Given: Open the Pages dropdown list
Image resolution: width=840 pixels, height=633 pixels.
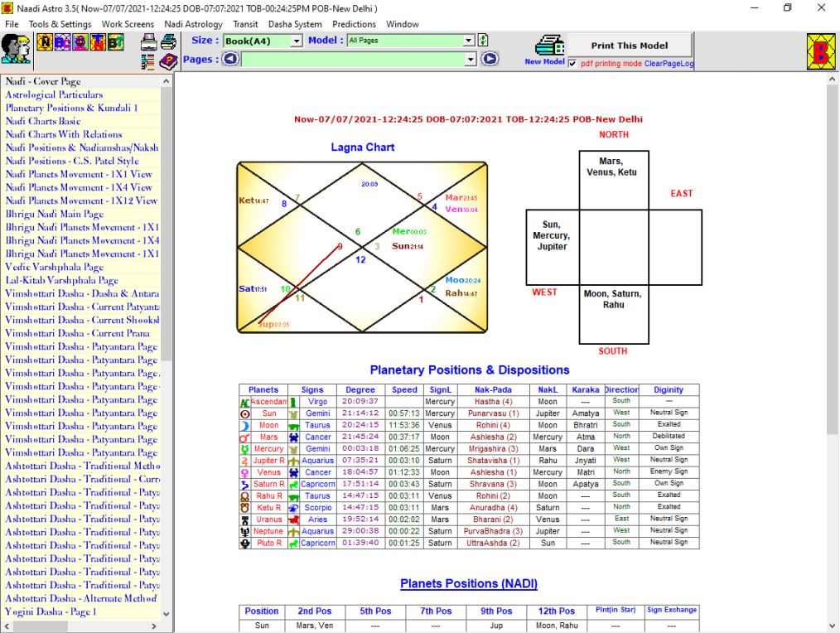Looking at the screenshot, I should [471, 60].
